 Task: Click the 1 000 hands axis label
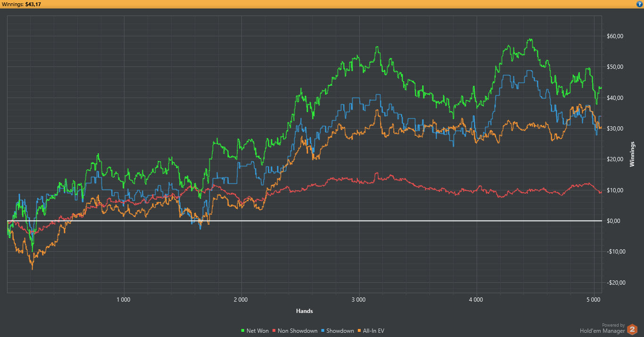[x=123, y=299]
